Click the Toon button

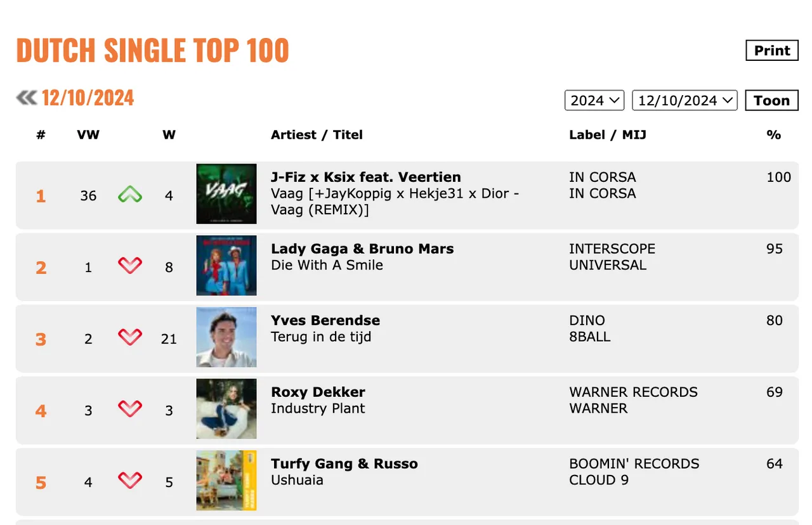pos(771,100)
